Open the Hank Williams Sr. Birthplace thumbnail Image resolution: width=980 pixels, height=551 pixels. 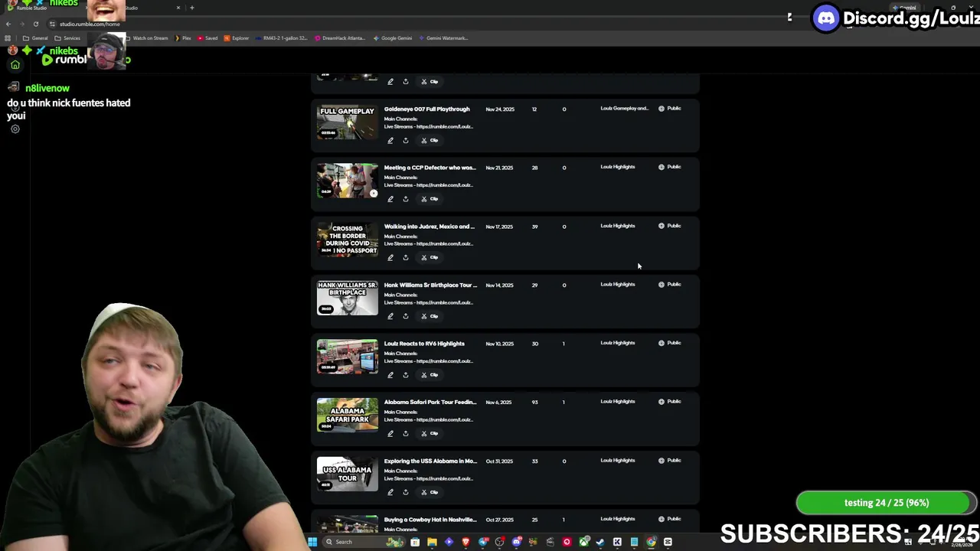click(x=348, y=298)
